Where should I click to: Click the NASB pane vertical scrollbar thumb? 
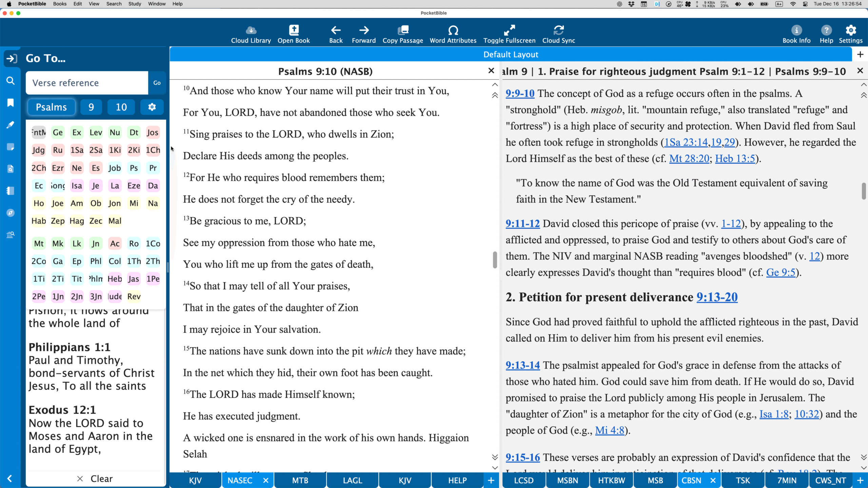click(495, 260)
